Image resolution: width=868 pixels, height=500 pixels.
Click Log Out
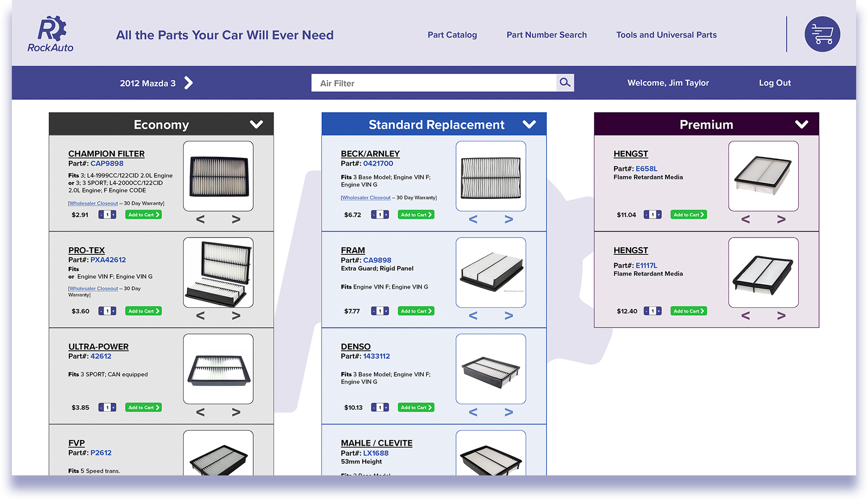pos(775,83)
